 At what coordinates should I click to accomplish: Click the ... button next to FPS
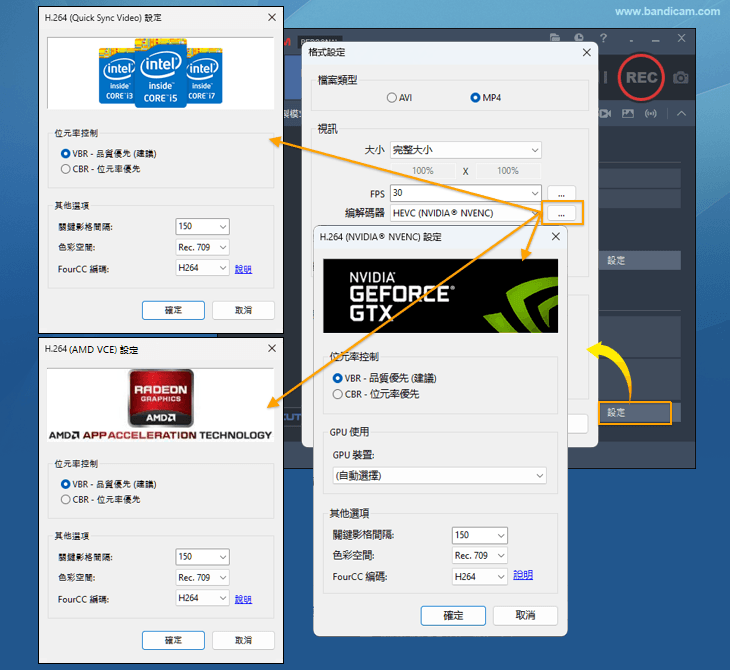point(561,193)
